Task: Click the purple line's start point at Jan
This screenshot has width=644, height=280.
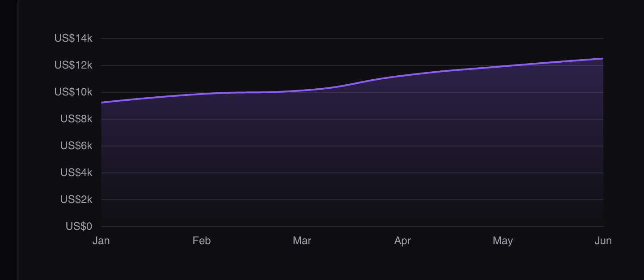Action: (x=102, y=103)
